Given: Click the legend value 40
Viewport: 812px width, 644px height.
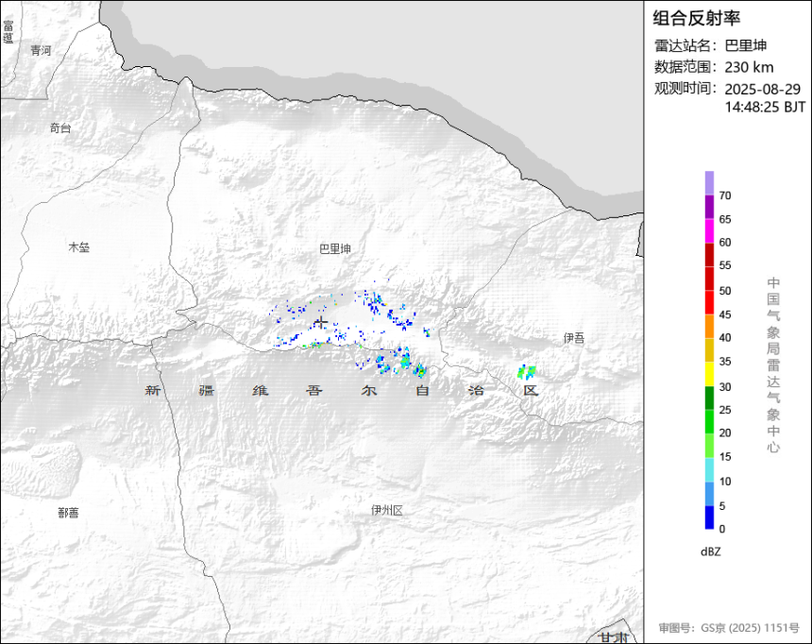Looking at the screenshot, I should 725,338.
